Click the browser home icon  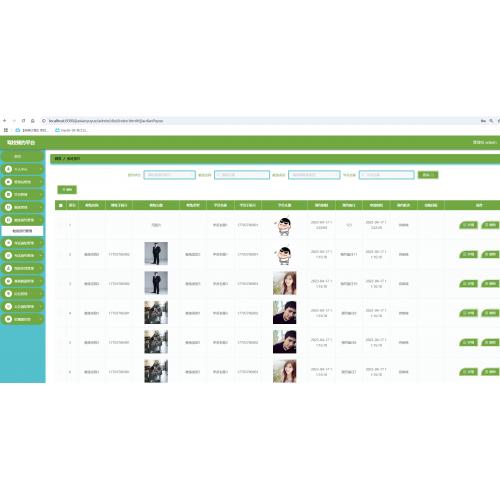pos(33,121)
